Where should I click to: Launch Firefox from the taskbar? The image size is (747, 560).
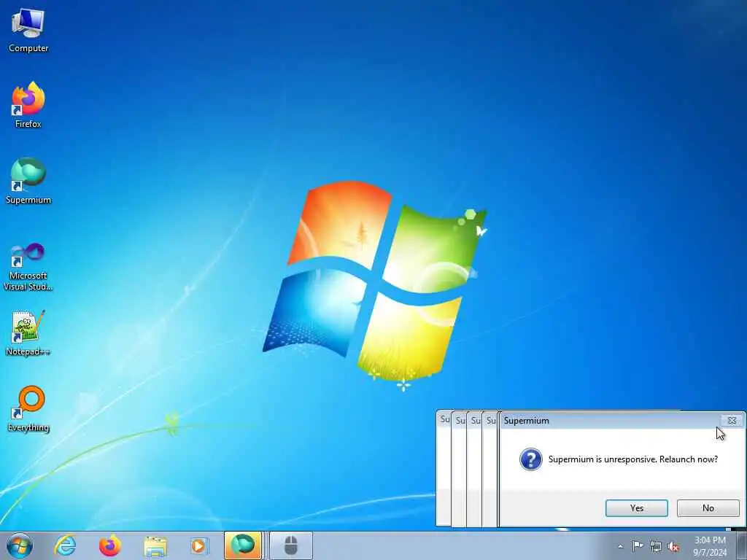[x=110, y=545]
